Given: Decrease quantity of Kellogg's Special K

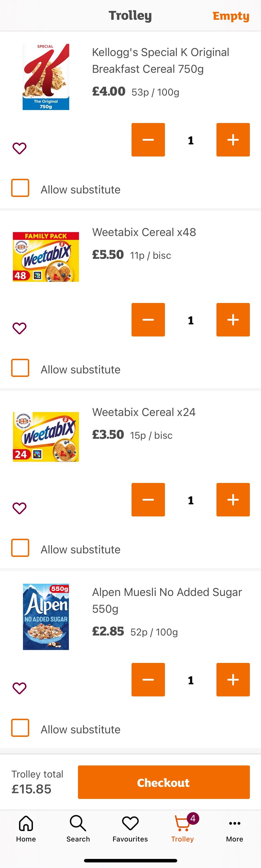Looking at the screenshot, I should click(x=148, y=140).
